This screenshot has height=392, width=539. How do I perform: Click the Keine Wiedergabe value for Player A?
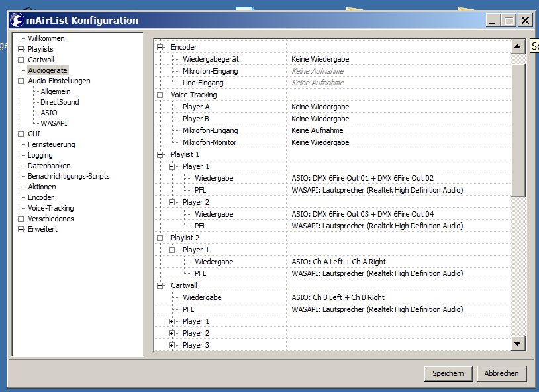click(320, 107)
